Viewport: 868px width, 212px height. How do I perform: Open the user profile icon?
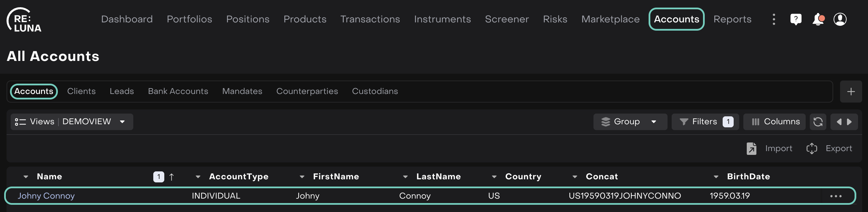pyautogui.click(x=840, y=19)
